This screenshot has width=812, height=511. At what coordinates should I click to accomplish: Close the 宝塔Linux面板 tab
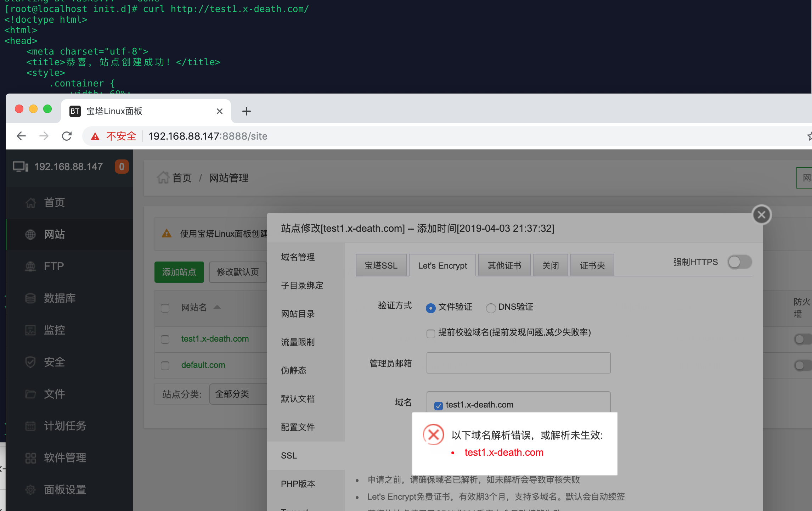click(220, 111)
